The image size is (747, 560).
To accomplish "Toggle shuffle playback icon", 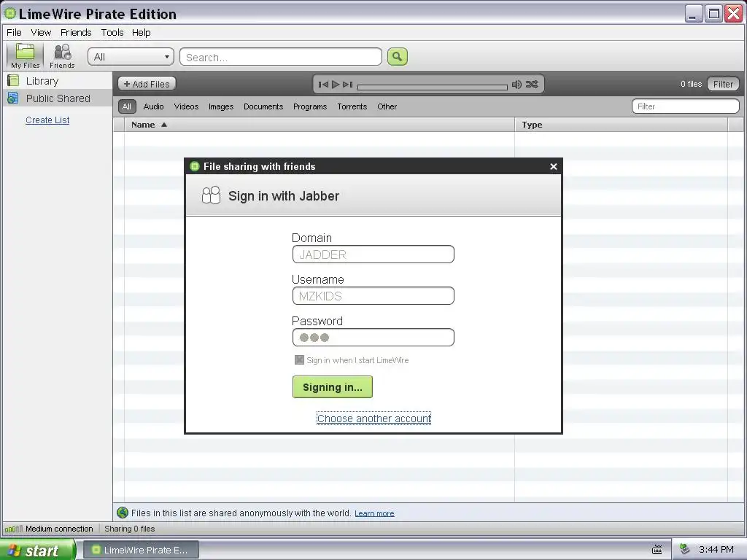I will pos(532,85).
